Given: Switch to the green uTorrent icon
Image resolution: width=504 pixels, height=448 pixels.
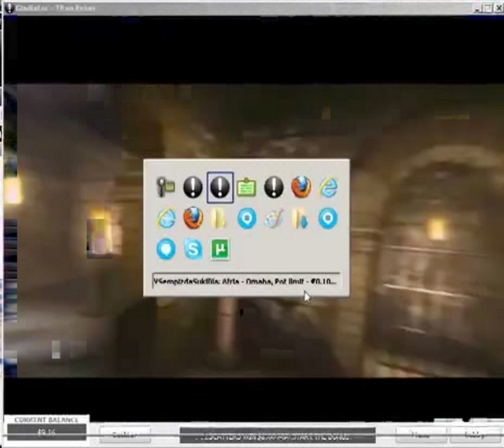Looking at the screenshot, I should coord(220,249).
